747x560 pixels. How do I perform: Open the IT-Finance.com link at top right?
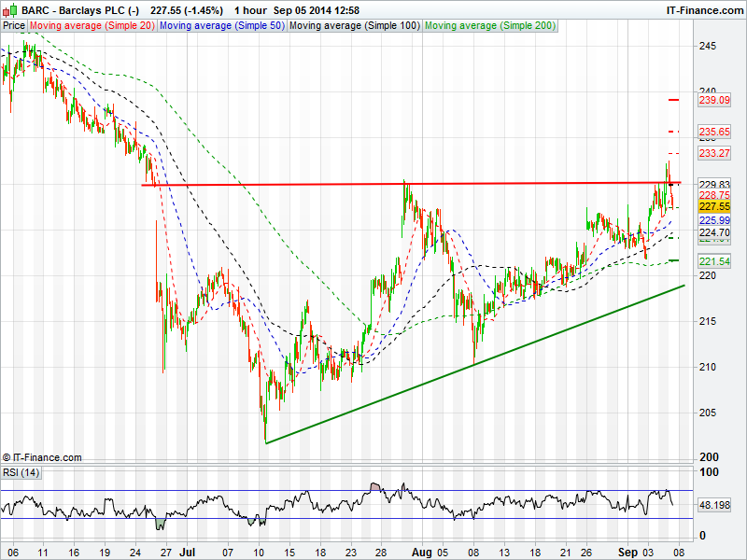point(704,9)
